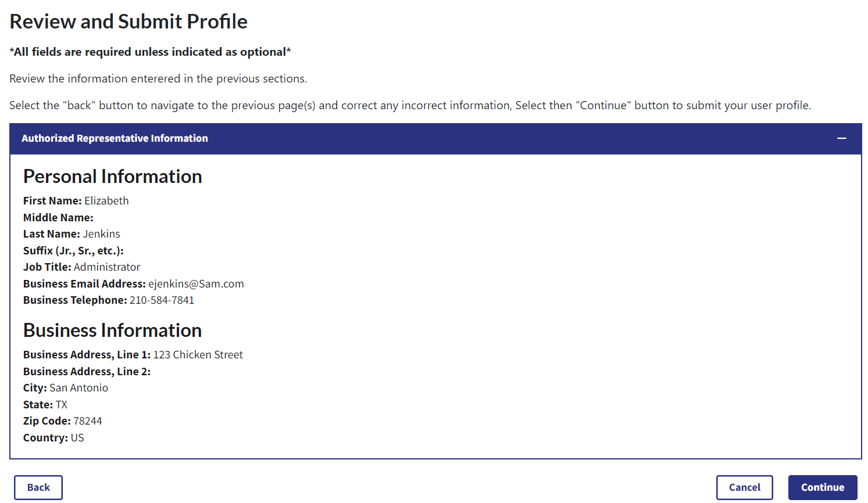Click the Administrator job title value
This screenshot has width=868, height=503.
[x=107, y=267]
